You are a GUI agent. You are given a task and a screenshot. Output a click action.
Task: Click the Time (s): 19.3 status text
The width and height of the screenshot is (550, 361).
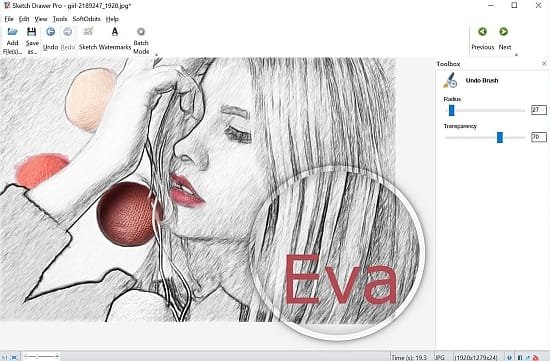point(409,357)
